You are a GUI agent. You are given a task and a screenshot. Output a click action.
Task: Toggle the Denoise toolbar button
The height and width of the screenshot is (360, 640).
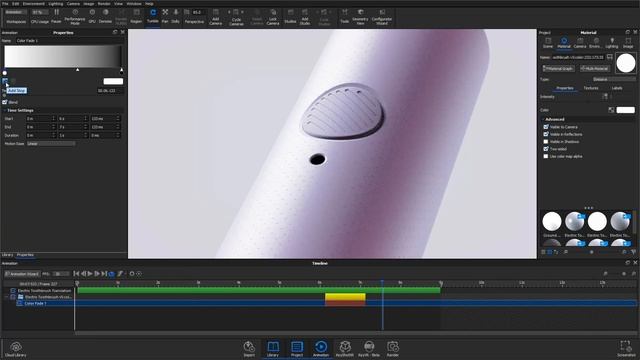coord(105,16)
